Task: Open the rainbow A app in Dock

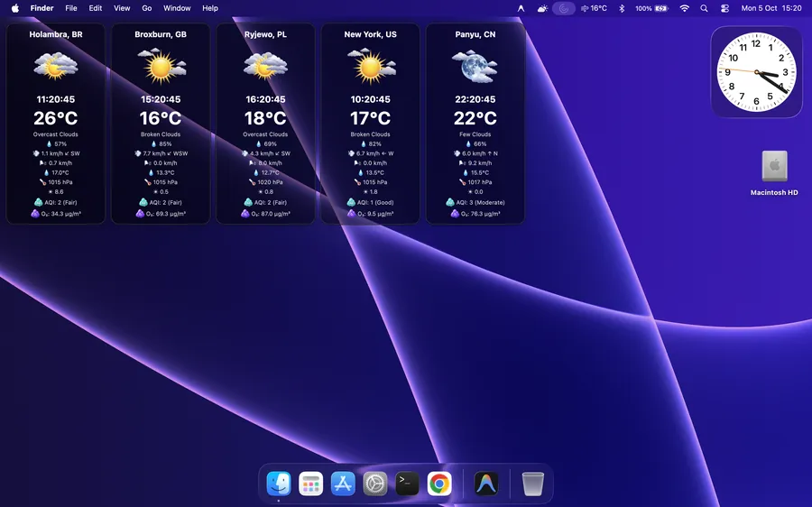Action: pyautogui.click(x=486, y=484)
